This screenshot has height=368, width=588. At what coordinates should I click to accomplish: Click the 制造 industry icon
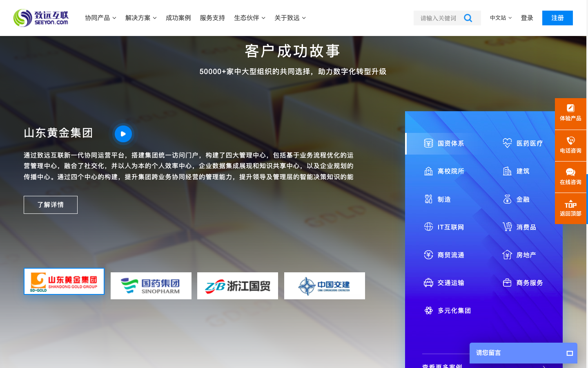[428, 199]
